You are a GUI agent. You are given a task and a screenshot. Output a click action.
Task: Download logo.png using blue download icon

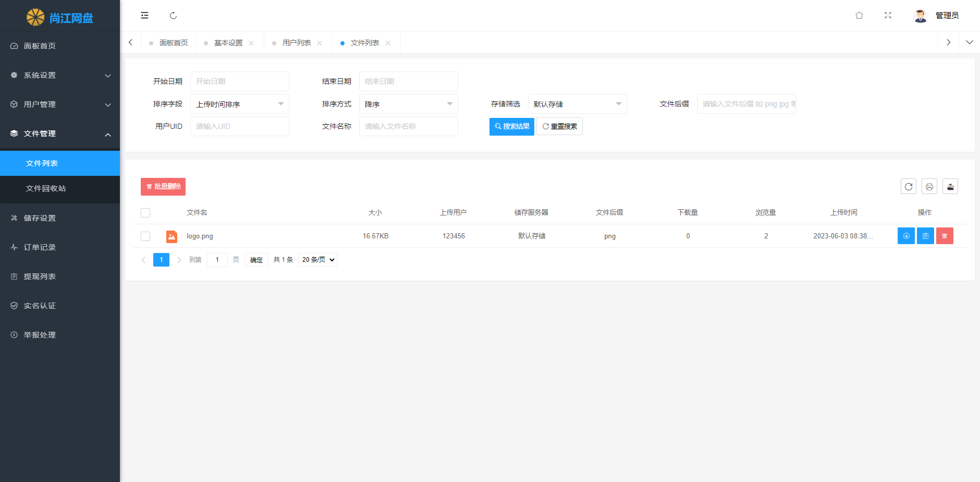click(x=906, y=236)
